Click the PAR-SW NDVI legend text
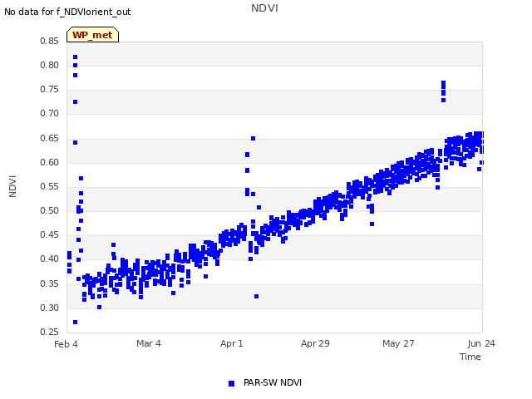532x399 pixels. [273, 382]
